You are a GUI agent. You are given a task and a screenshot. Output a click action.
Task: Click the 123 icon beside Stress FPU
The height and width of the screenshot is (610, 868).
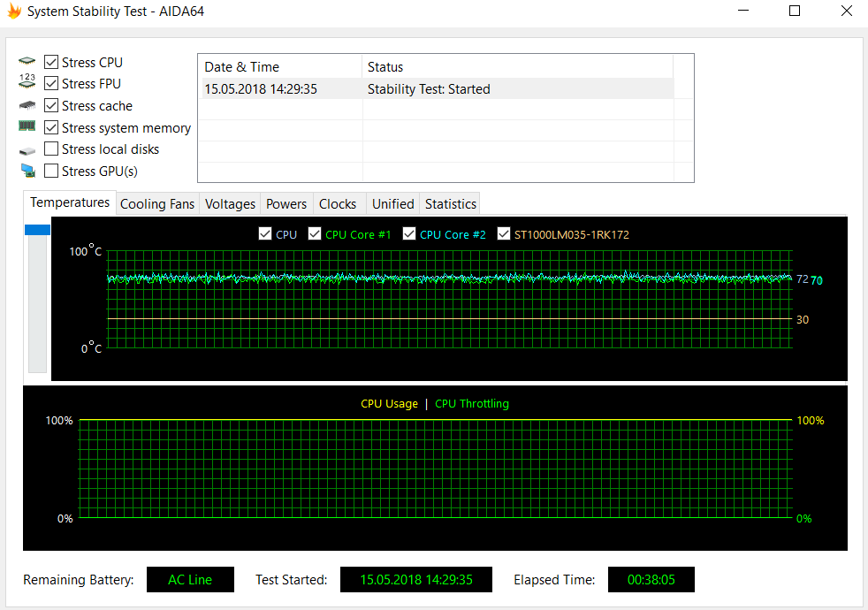[27, 82]
